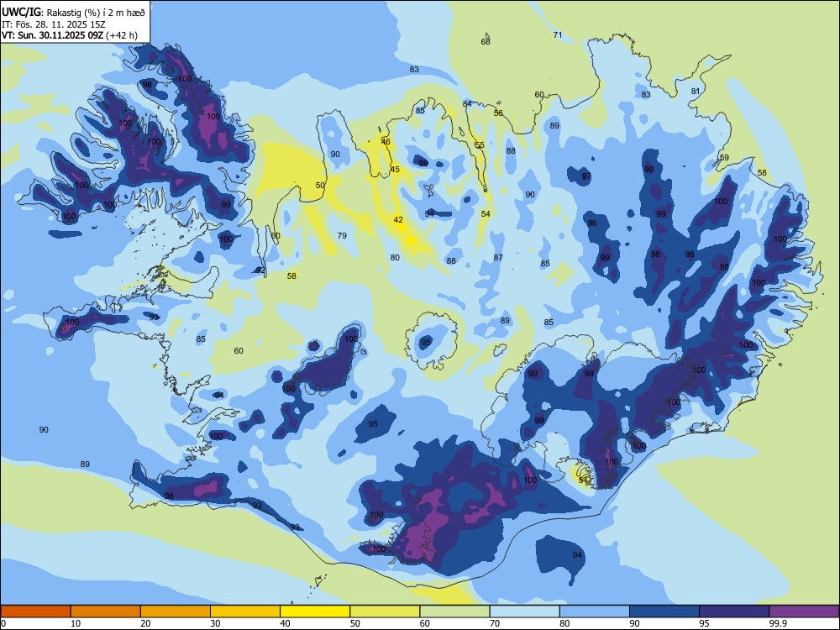Click the map value 56

[498, 113]
